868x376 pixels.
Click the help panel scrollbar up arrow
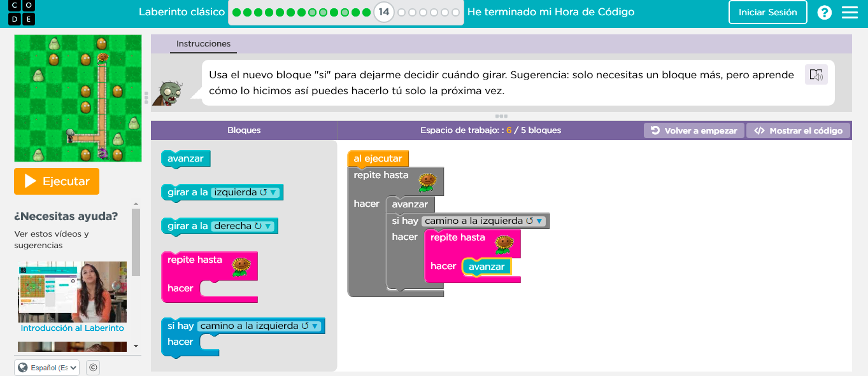coord(136,204)
